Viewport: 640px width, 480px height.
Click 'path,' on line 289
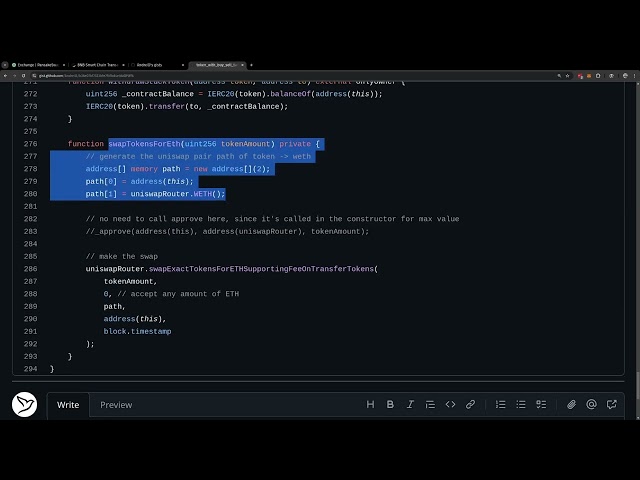[x=115, y=307]
